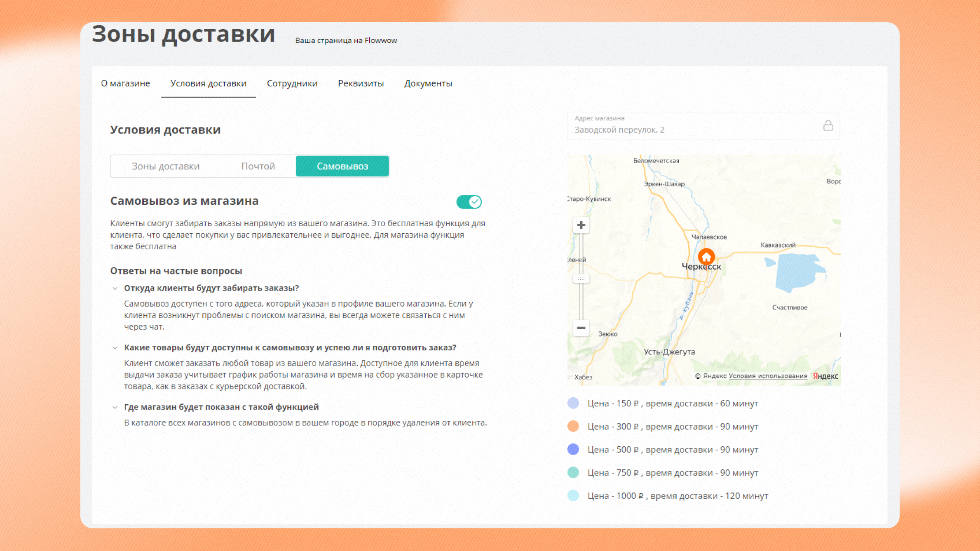
Task: Click the lavender 150 ₽ zone circle
Action: pos(573,403)
